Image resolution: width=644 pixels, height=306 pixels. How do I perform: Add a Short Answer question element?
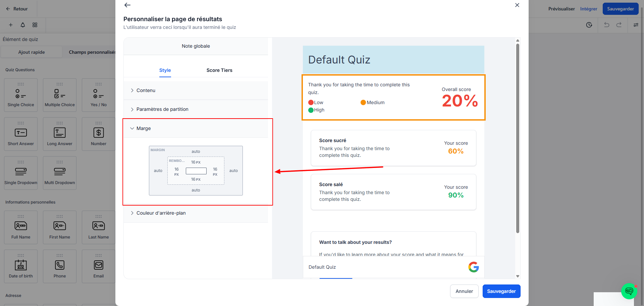(x=21, y=134)
